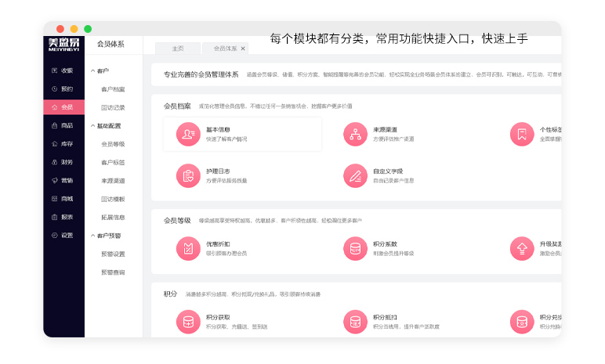Open the 设置 settings icon in sidebar
This screenshot has width=605, height=364.
click(x=54, y=235)
